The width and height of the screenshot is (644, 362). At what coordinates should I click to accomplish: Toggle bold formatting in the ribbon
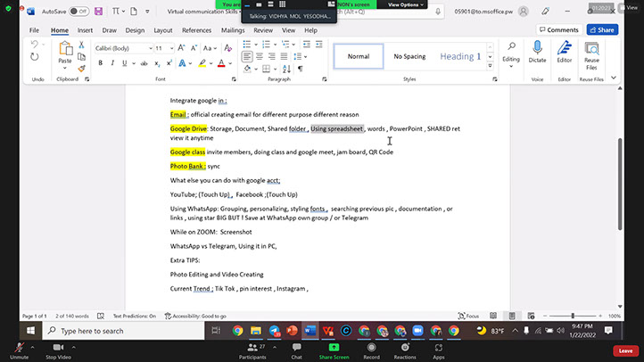coord(100,63)
